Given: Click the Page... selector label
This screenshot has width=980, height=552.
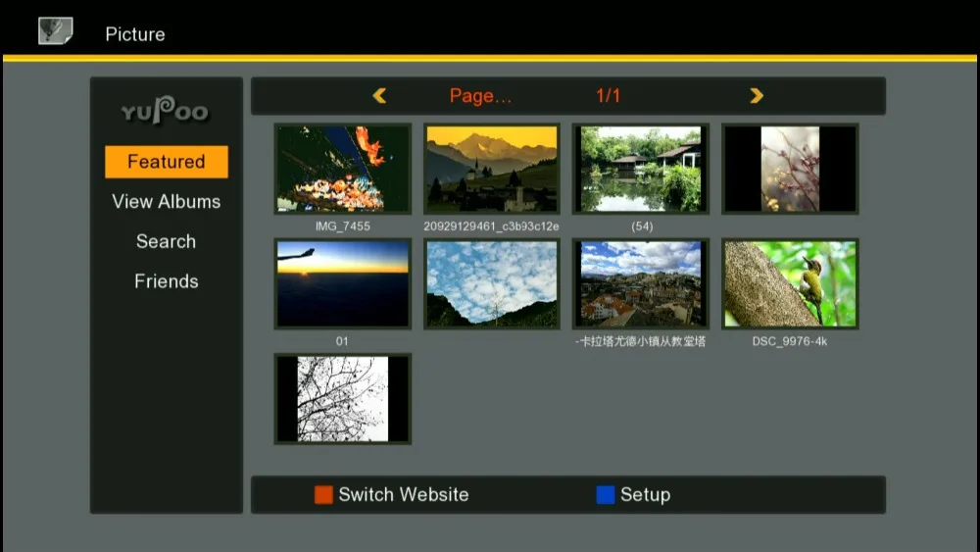Looking at the screenshot, I should click(x=480, y=96).
